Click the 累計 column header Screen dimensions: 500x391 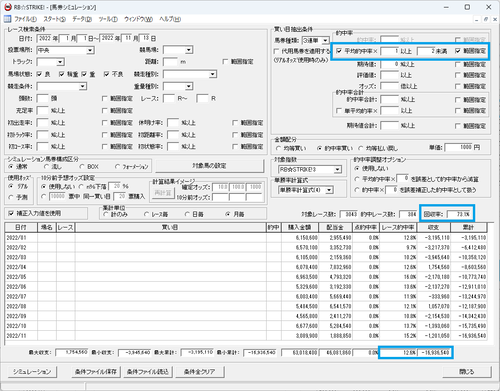[468, 227]
